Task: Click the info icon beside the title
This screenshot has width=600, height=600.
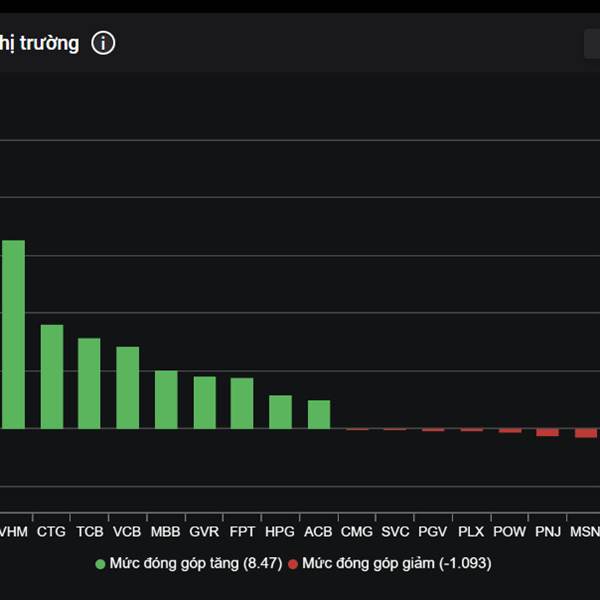Action: pyautogui.click(x=103, y=43)
